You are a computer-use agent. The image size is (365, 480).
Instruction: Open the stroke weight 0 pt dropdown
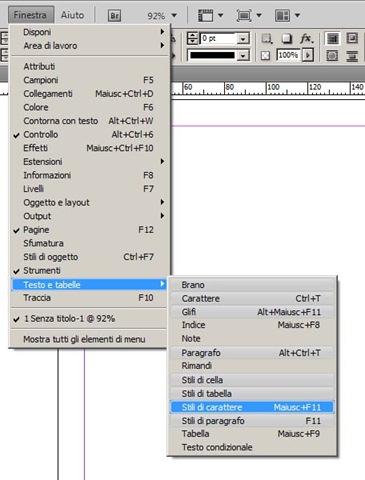(243, 39)
